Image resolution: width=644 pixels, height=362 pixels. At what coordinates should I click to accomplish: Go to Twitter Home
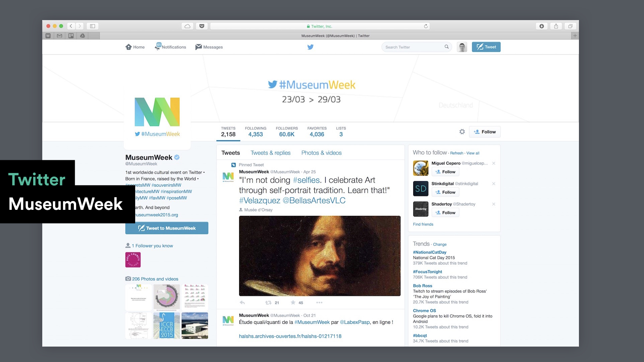(135, 47)
